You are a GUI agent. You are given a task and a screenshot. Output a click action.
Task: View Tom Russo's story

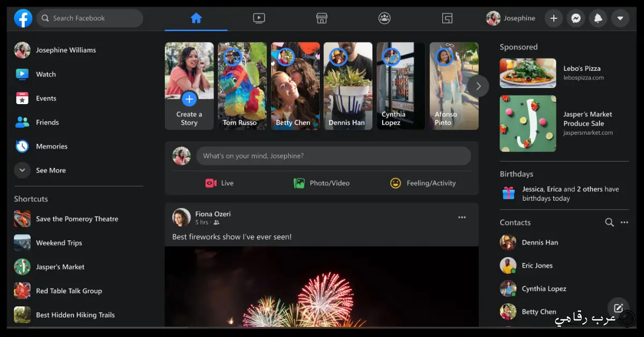(x=242, y=86)
